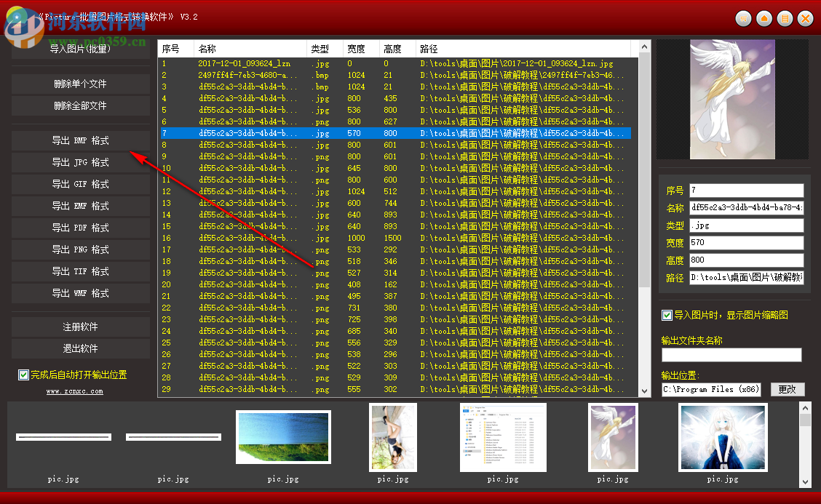Select list row number 12
Image resolution: width=821 pixels, height=504 pixels.
tap(396, 191)
